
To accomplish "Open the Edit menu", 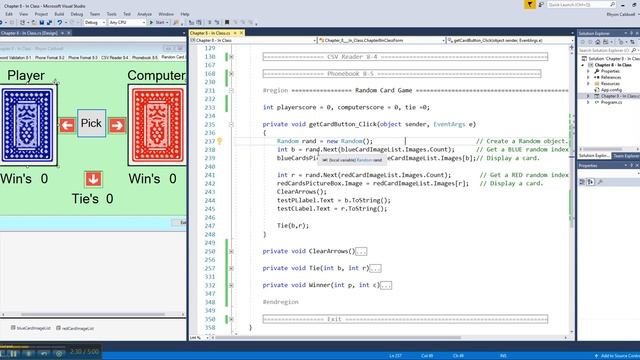I will coord(9,14).
